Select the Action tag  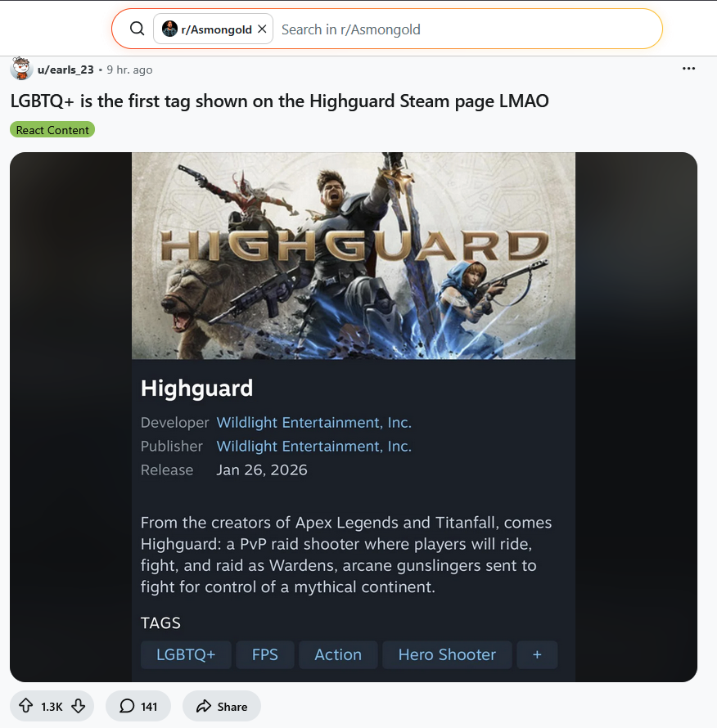tap(338, 654)
